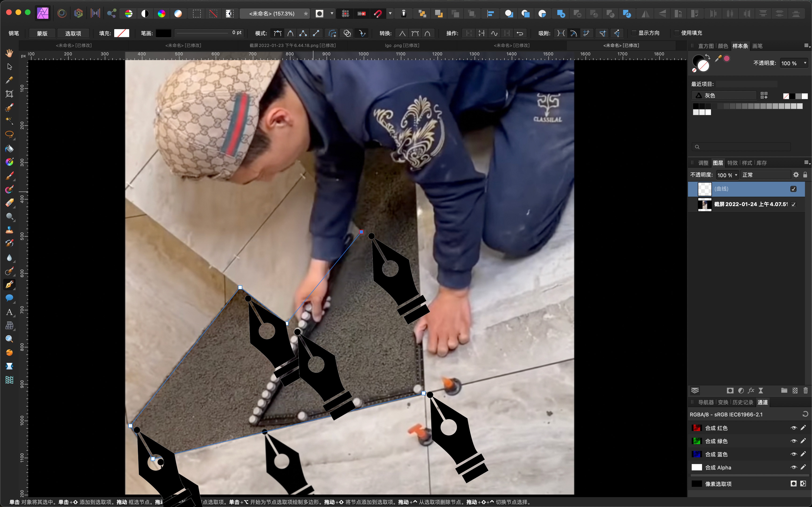Screen dimensions: 812x507
Task: Select the View hand tool
Action: [x=9, y=53]
